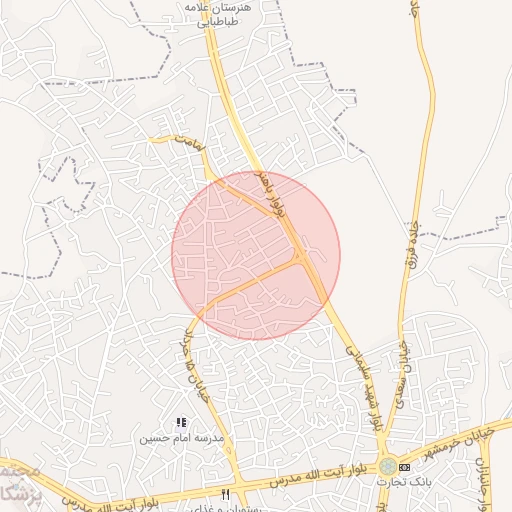Click the road junction inside the red circle
Viewport: 512px width, 512px height.
tap(301, 257)
